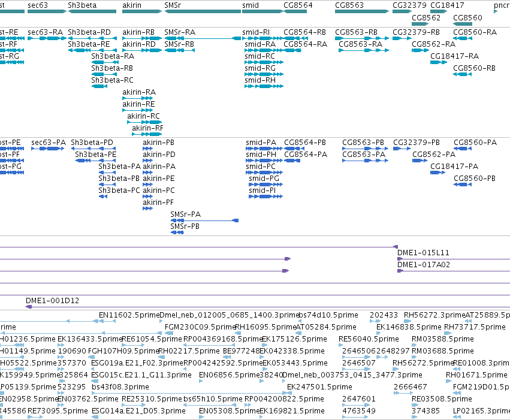Click transcript Sh3beta-RE label
This screenshot has width=510, height=420.
pyautogui.click(x=89, y=44)
